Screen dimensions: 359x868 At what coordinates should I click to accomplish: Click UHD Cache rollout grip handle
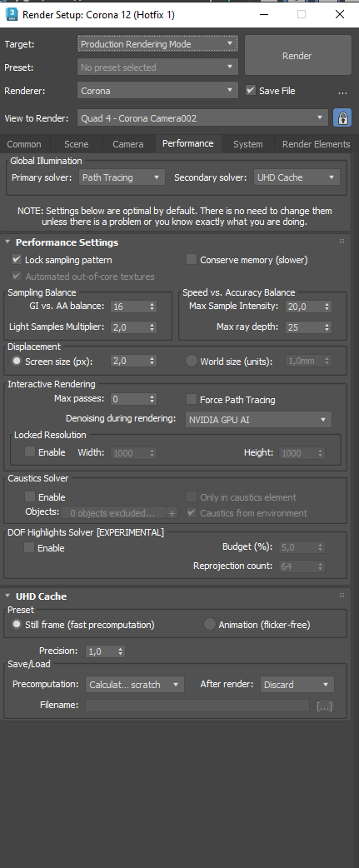(x=342, y=595)
